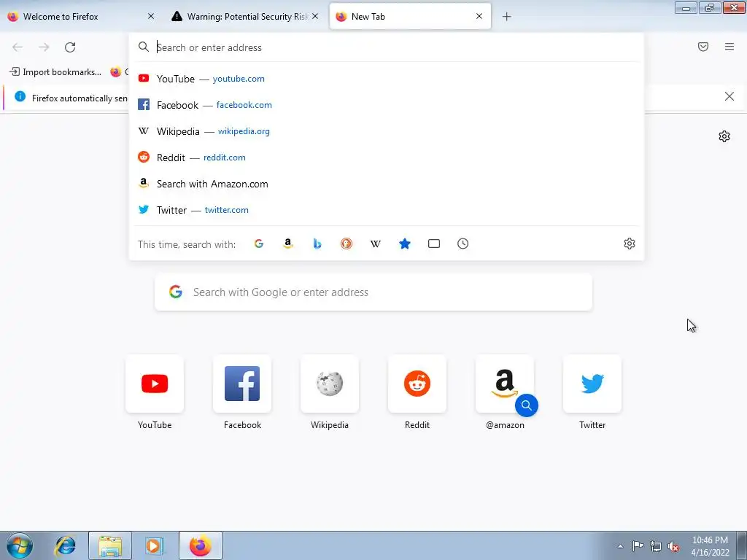Switch to Welcome to Firefox tab
The image size is (747, 560).
pyautogui.click(x=82, y=17)
